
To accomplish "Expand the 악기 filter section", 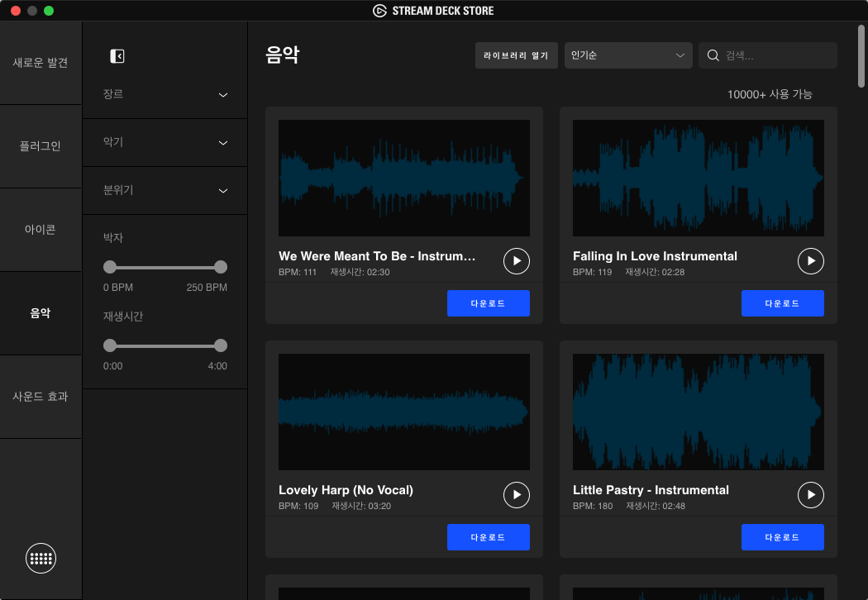I will pyautogui.click(x=165, y=143).
